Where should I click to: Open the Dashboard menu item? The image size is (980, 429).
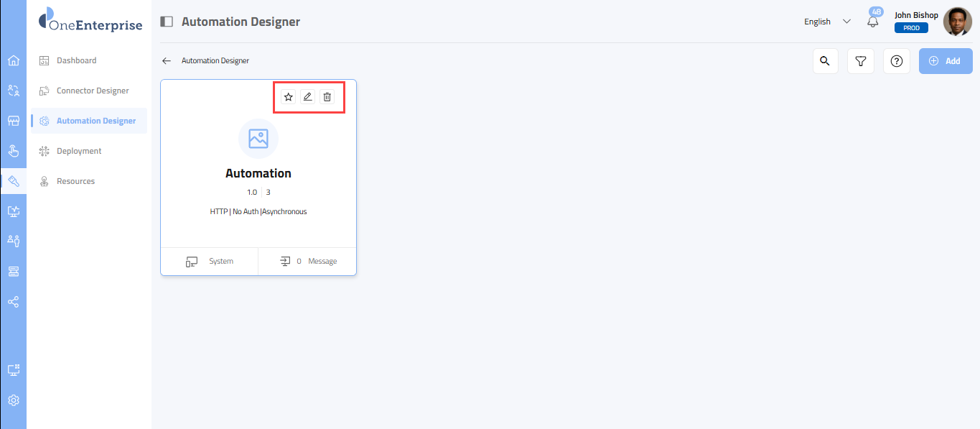(76, 60)
